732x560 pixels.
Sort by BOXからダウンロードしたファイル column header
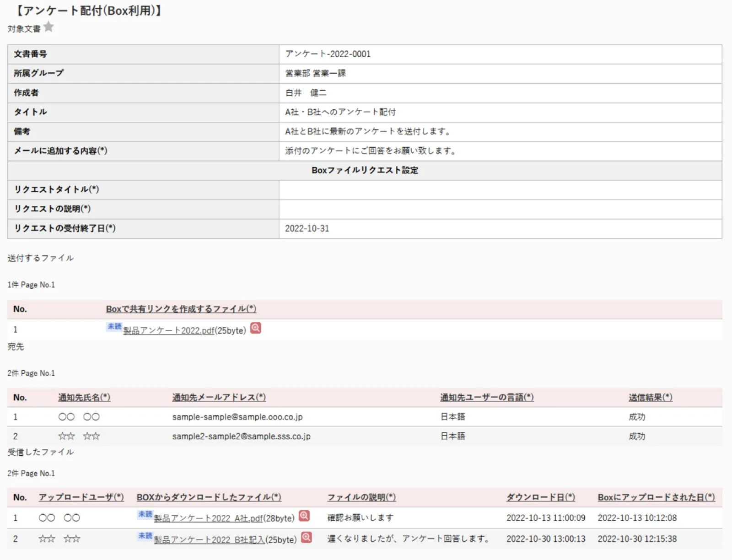(209, 497)
